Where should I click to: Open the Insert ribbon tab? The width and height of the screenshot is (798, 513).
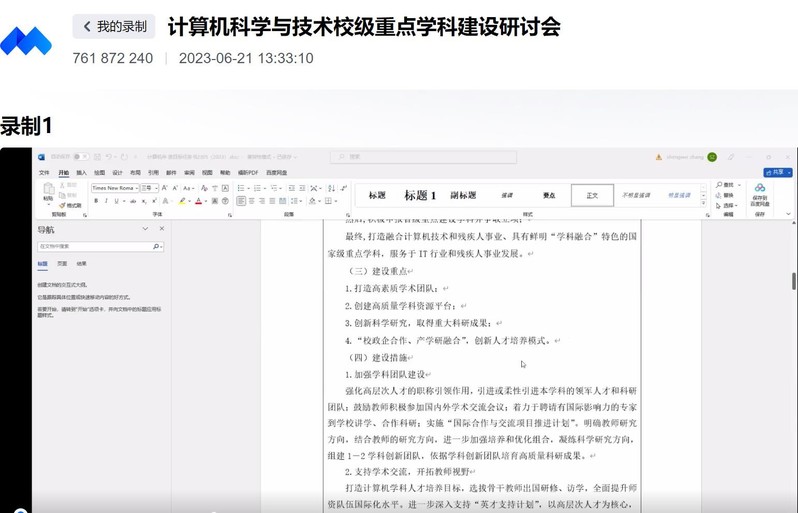pyautogui.click(x=81, y=172)
